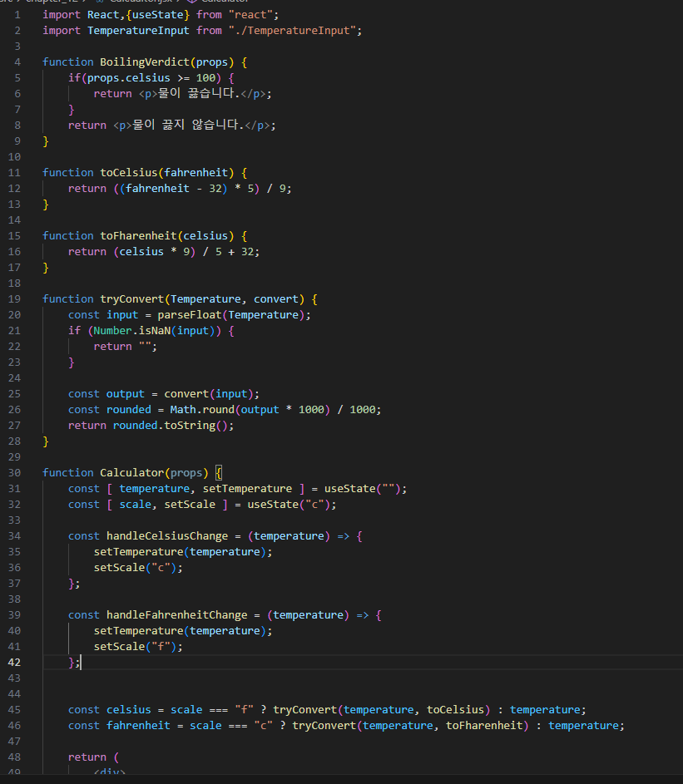The width and height of the screenshot is (683, 784).
Task: Click return keyword on line 48
Action: 87,757
